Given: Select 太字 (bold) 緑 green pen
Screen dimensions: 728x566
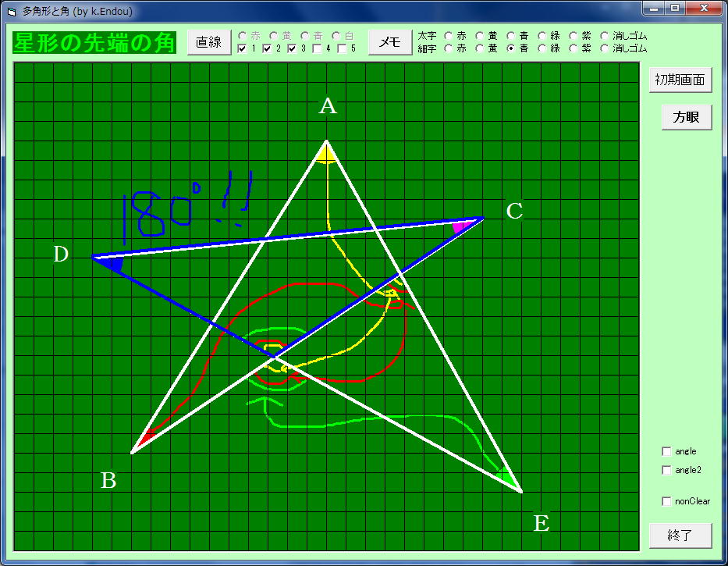Looking at the screenshot, I should point(542,36).
